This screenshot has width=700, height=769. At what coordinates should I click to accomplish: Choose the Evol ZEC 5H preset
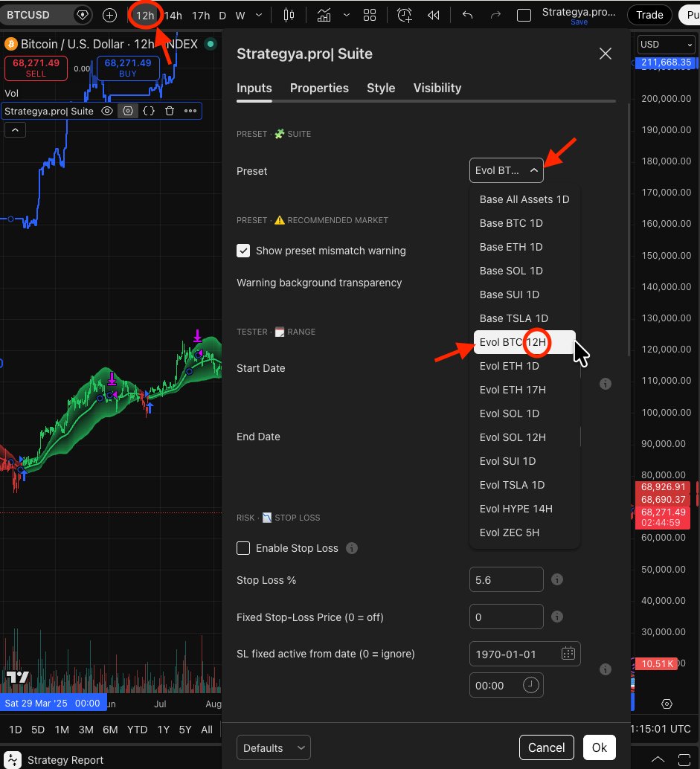pos(524,532)
